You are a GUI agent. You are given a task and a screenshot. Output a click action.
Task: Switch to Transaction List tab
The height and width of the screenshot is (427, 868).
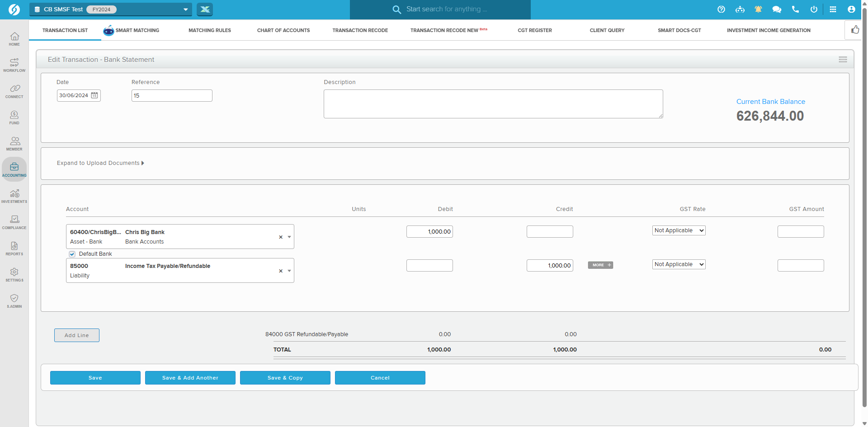coord(65,30)
